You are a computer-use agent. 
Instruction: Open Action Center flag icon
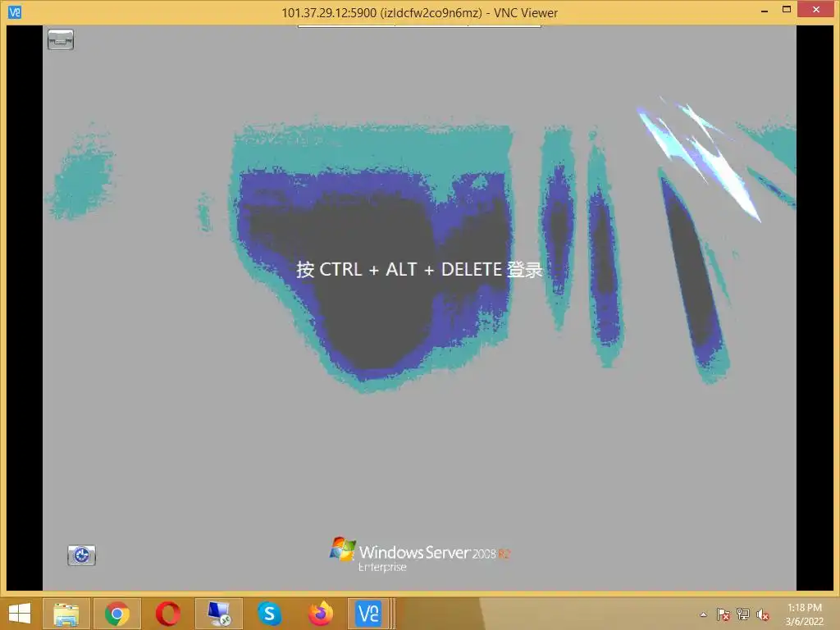[x=724, y=614]
